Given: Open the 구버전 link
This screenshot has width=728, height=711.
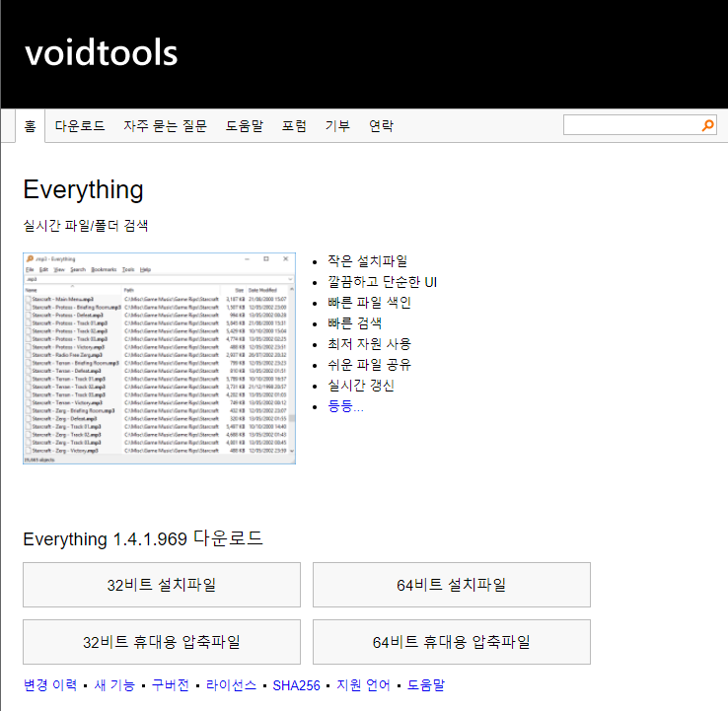Looking at the screenshot, I should pyautogui.click(x=171, y=685).
